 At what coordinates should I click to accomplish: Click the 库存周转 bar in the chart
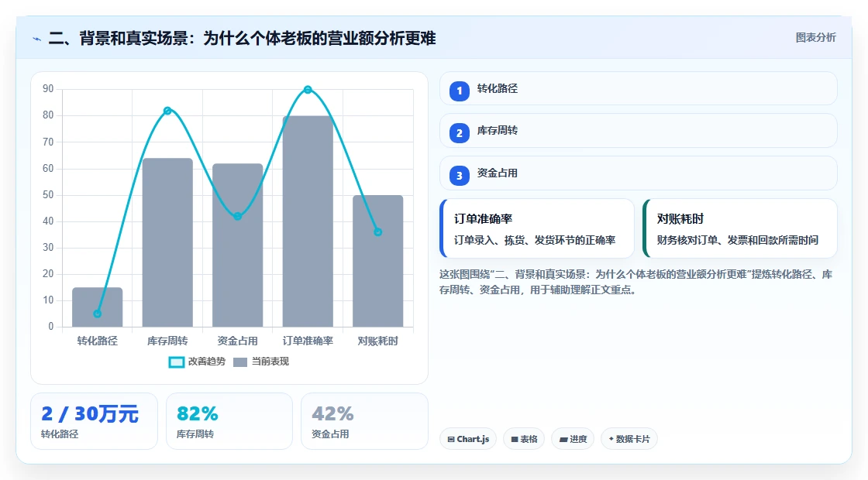[x=167, y=242]
